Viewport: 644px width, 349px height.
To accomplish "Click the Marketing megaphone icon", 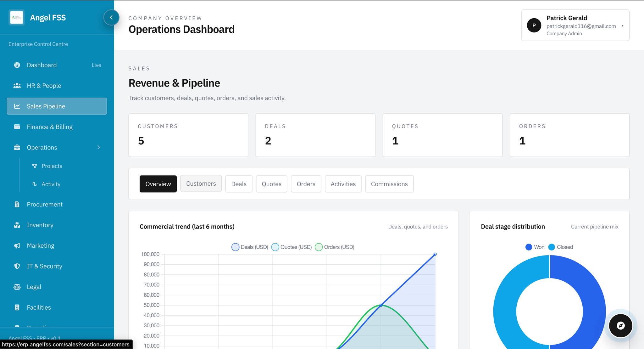I will [17, 245].
